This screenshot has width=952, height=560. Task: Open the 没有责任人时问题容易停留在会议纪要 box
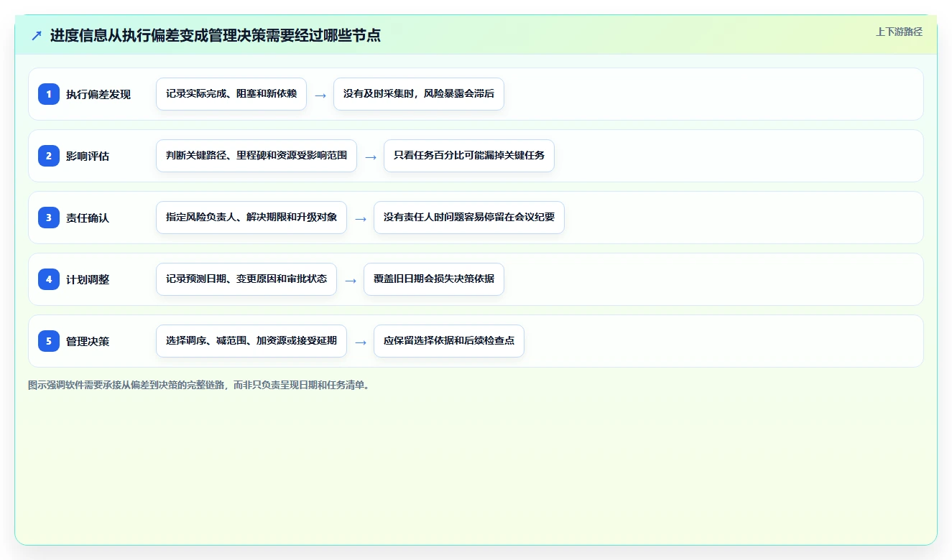pos(469,218)
